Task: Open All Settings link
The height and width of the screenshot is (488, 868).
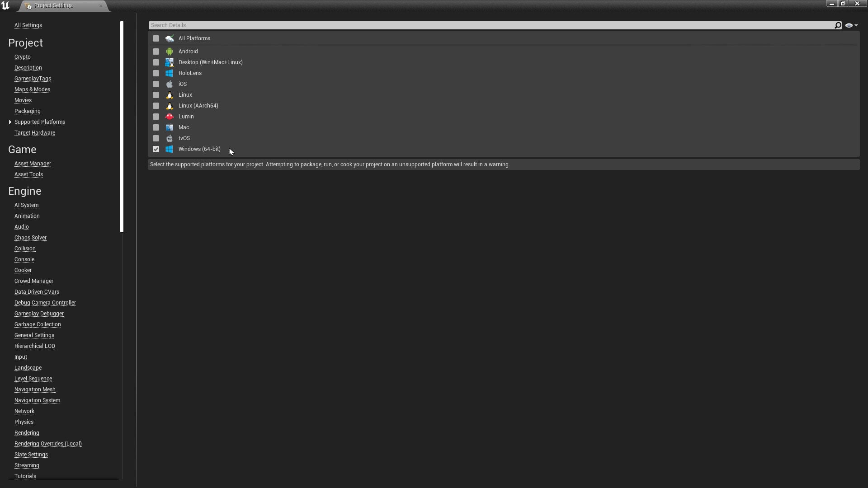Action: coord(28,25)
